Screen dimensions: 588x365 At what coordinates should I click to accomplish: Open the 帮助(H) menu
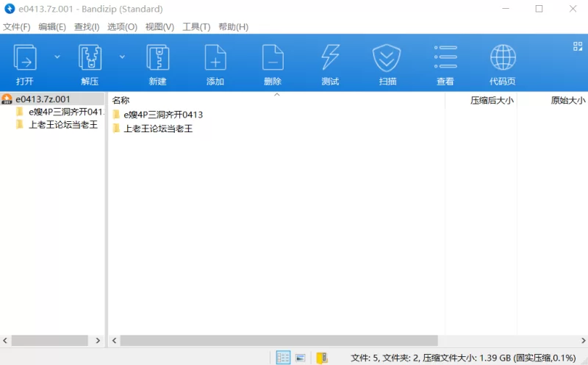coord(233,27)
